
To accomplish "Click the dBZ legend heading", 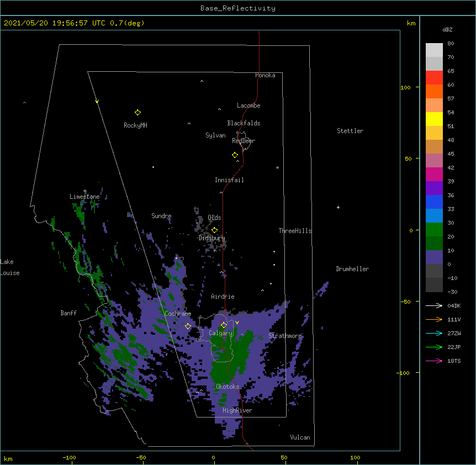I will (447, 30).
